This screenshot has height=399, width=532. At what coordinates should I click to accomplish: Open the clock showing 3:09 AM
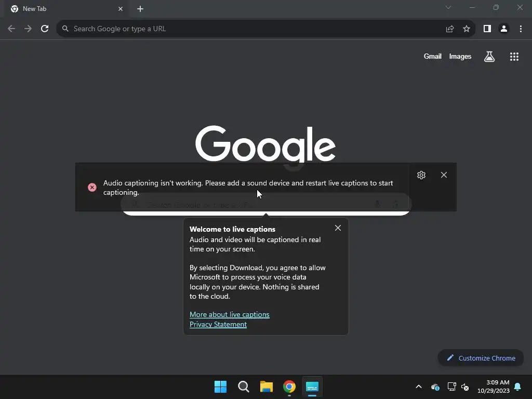(x=494, y=387)
